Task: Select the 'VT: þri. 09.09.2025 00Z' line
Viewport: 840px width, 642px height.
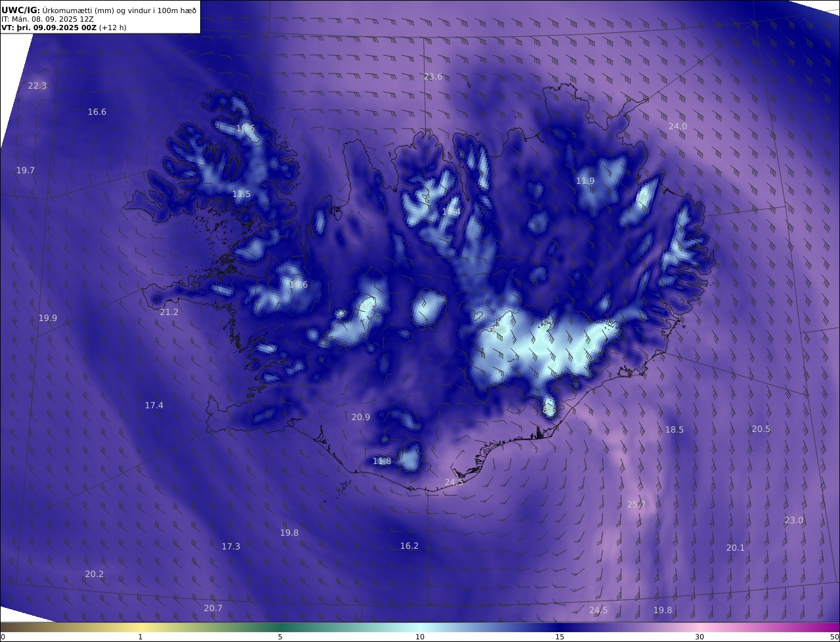Action: coord(49,28)
